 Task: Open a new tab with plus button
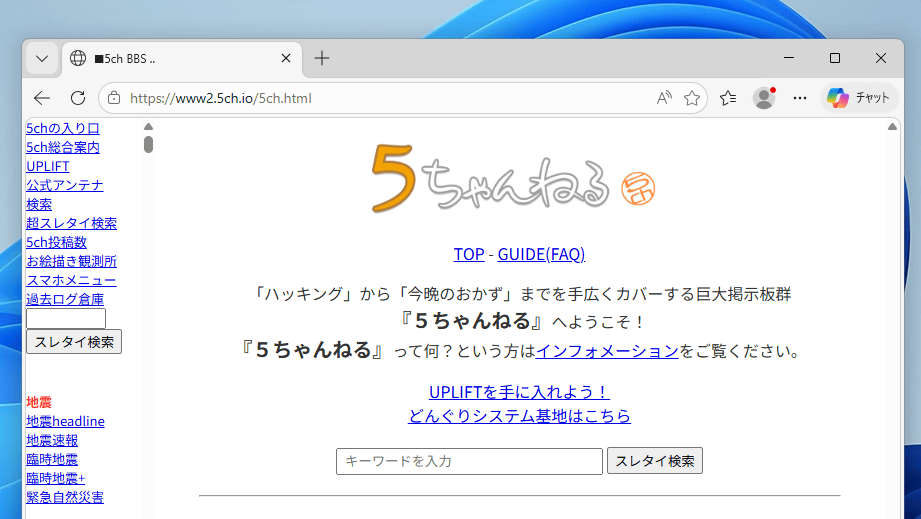point(322,59)
